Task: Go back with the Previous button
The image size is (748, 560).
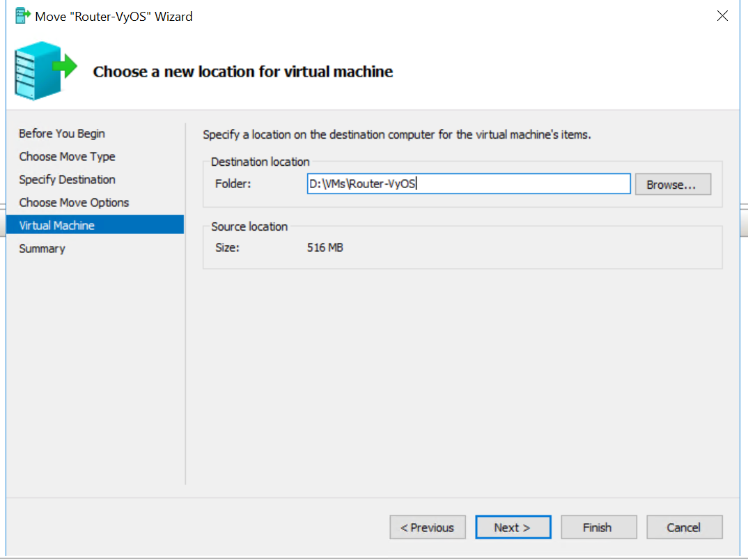Action: pos(428,527)
